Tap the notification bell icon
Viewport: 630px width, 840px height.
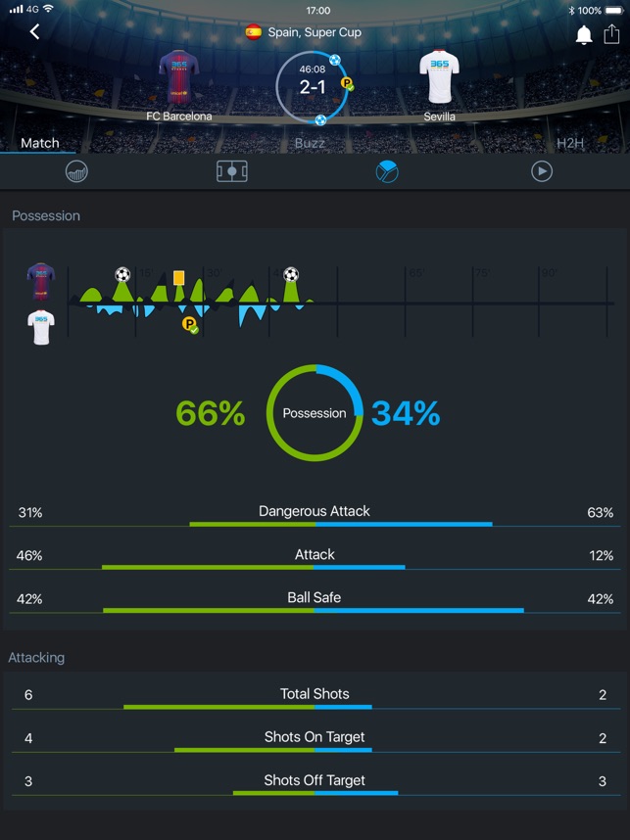(584, 35)
